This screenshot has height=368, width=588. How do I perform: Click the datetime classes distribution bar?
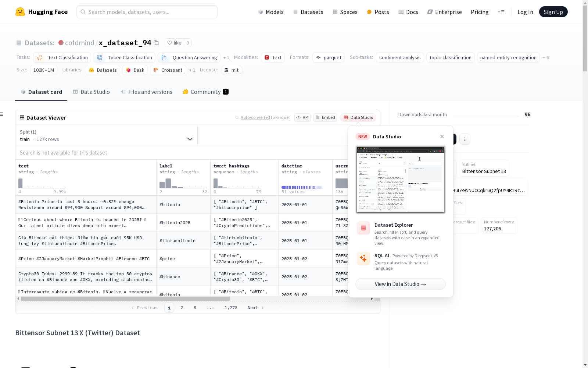pyautogui.click(x=302, y=187)
